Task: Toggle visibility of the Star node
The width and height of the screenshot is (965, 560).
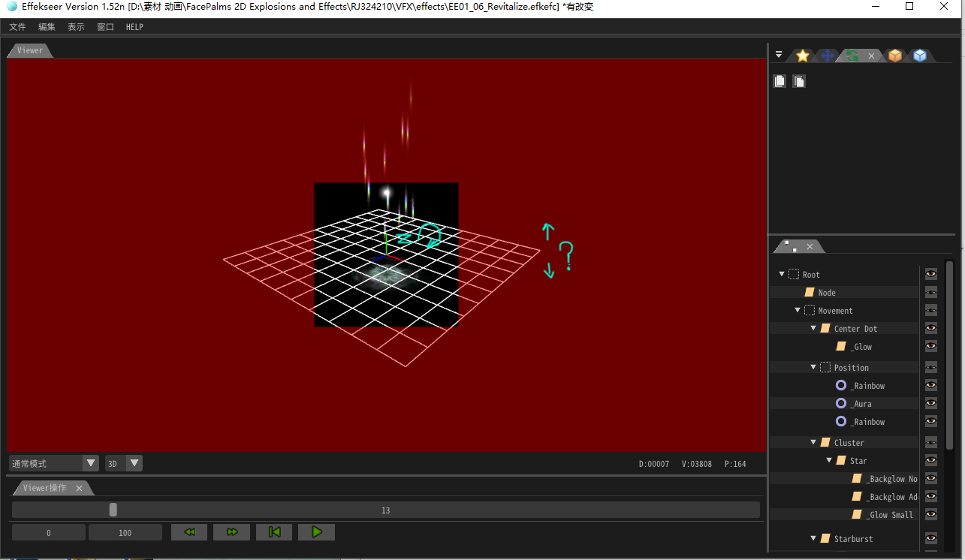Action: tap(931, 461)
